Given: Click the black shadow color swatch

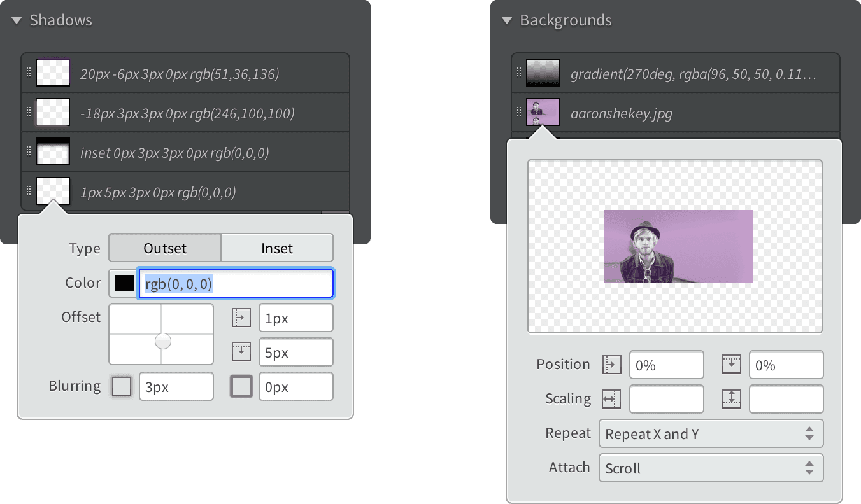Looking at the screenshot, I should point(122,283).
